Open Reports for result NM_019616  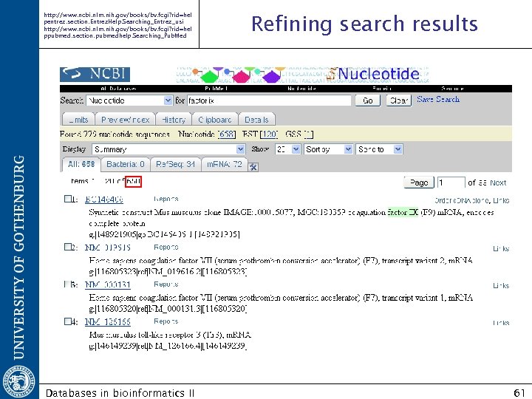click(x=166, y=248)
